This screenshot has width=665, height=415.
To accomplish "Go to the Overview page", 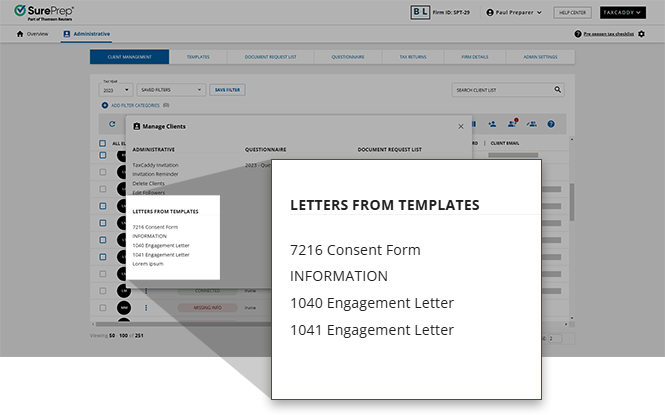I will coord(33,34).
